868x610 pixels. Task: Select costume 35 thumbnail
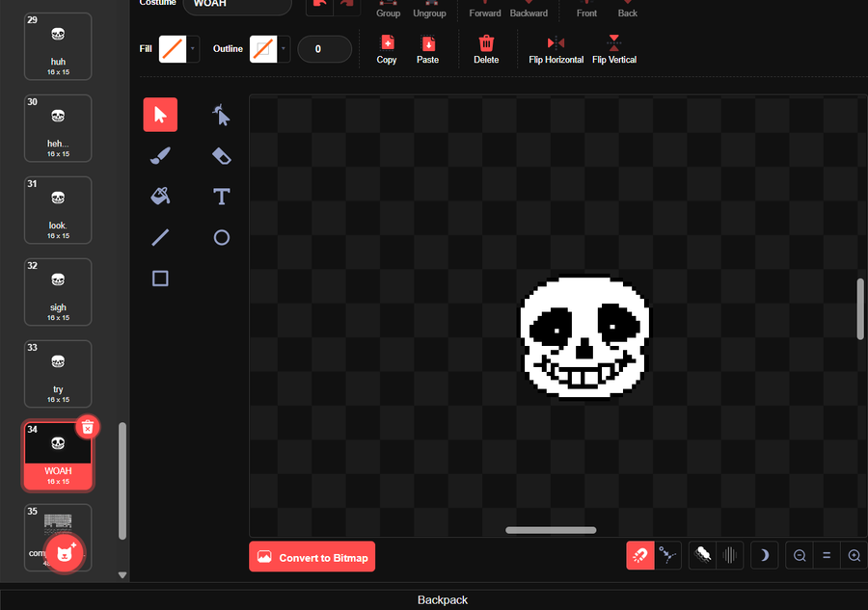[x=58, y=523]
